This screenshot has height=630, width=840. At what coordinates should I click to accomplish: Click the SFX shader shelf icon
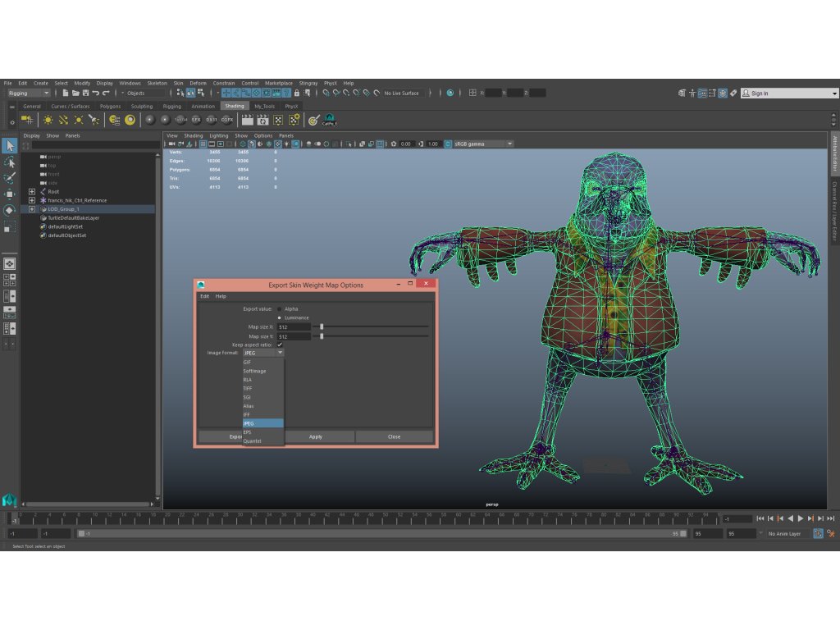[196, 120]
